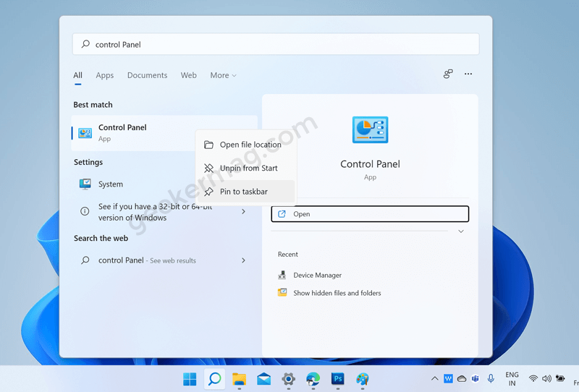This screenshot has width=579, height=392.
Task: Click the Recent heading in preview pane
Action: 287,255
